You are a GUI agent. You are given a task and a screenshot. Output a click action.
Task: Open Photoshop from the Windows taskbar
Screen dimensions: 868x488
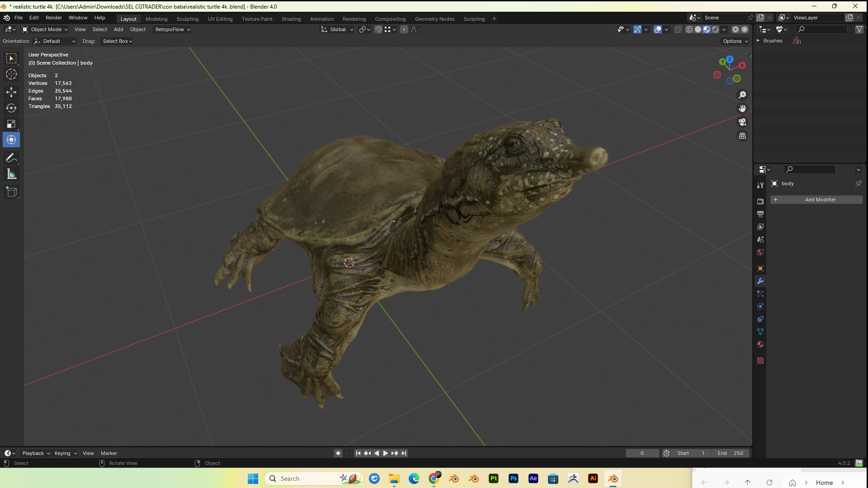pos(514,479)
